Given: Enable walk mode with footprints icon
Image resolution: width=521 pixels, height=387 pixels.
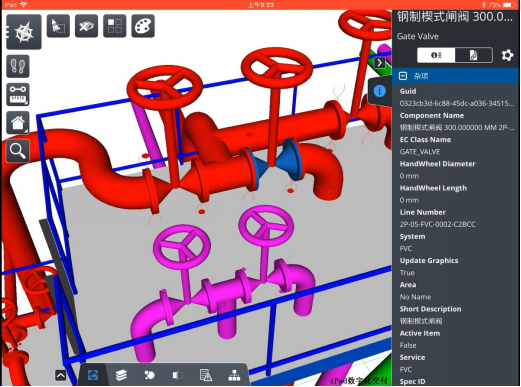Looking at the screenshot, I should coord(18,66).
